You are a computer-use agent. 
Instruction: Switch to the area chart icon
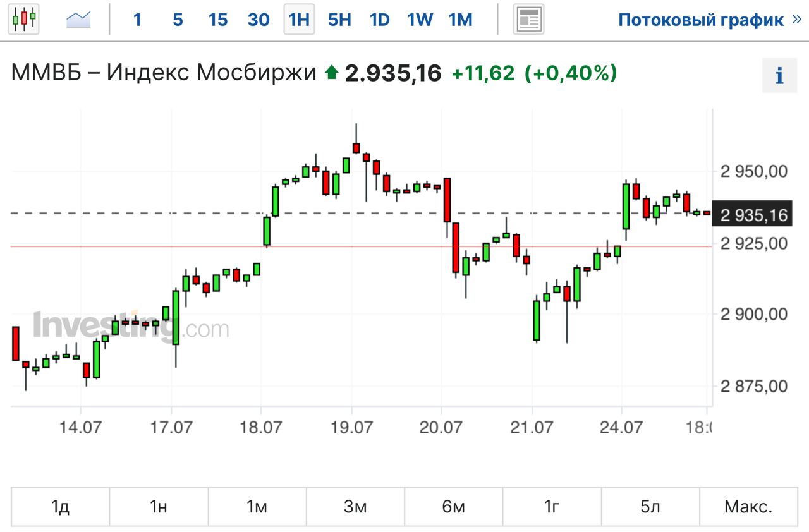[x=78, y=20]
